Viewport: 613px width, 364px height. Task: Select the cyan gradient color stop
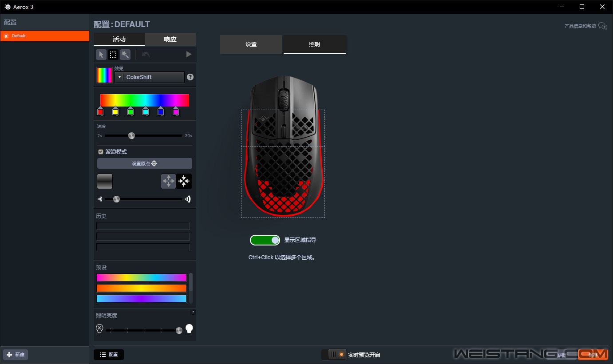146,111
